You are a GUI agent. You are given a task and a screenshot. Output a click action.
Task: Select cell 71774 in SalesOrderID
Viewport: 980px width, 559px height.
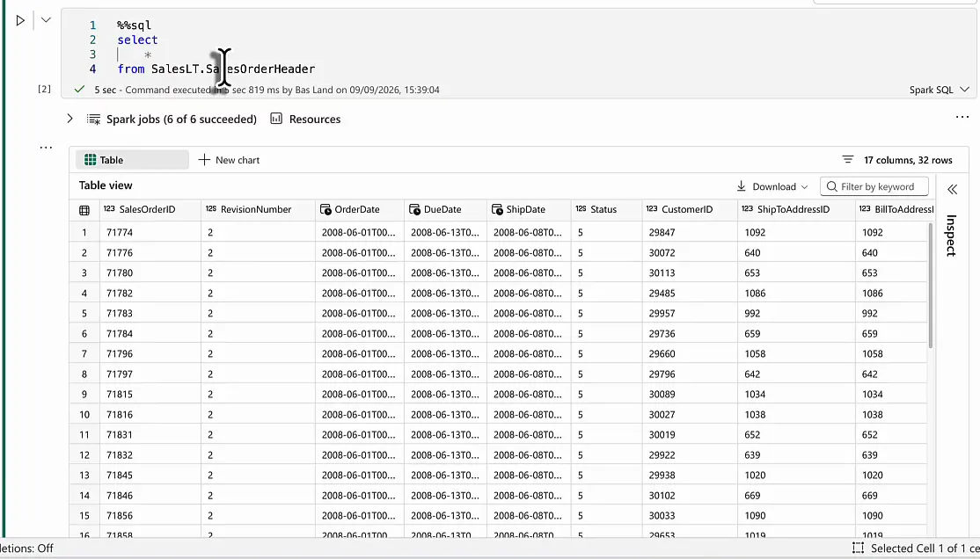(x=150, y=232)
